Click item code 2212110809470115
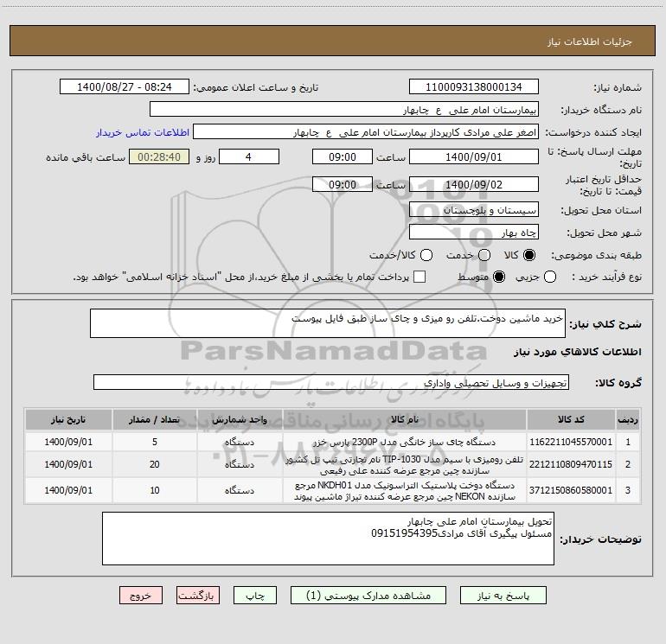Viewport: 666px width, 644px height. coord(571,464)
